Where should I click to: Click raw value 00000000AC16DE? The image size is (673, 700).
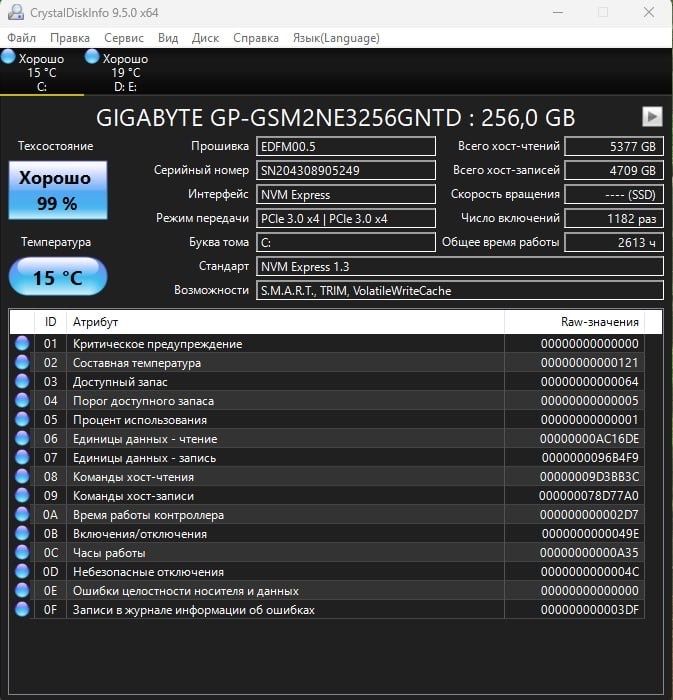pos(589,439)
